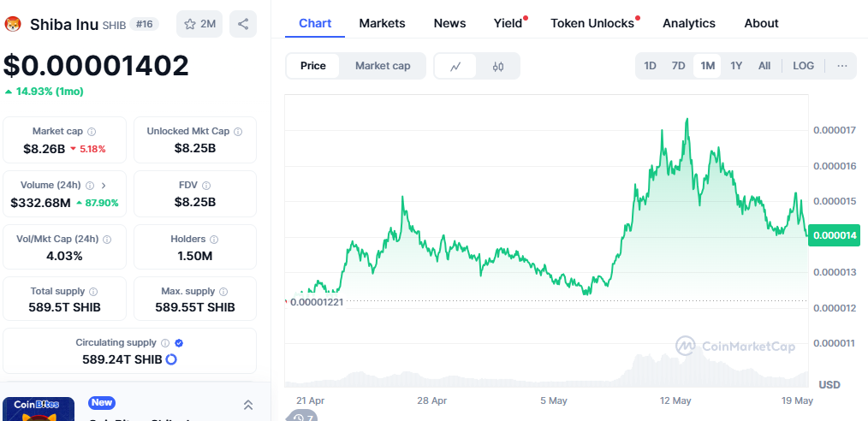The image size is (868, 421).
Task: Toggle LOG scale on chart
Action: (x=803, y=66)
